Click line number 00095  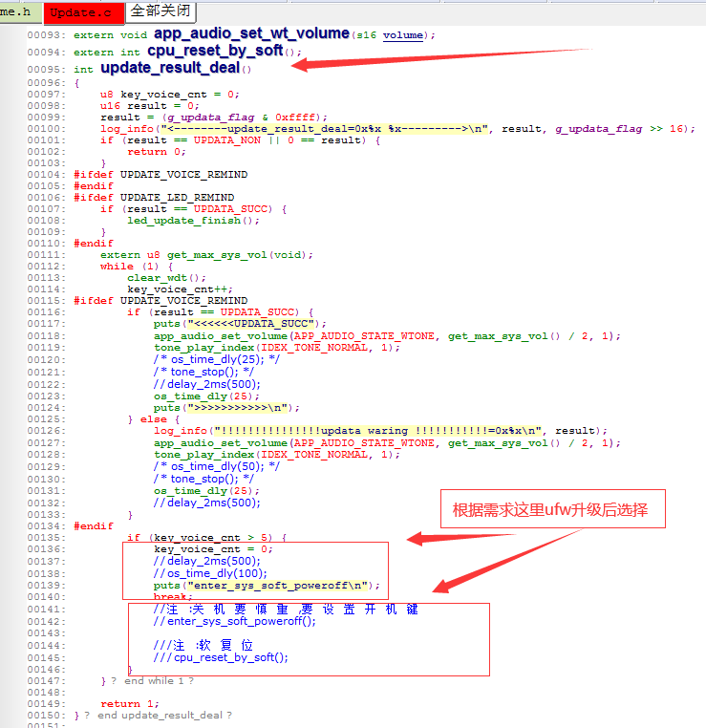pyautogui.click(x=47, y=70)
